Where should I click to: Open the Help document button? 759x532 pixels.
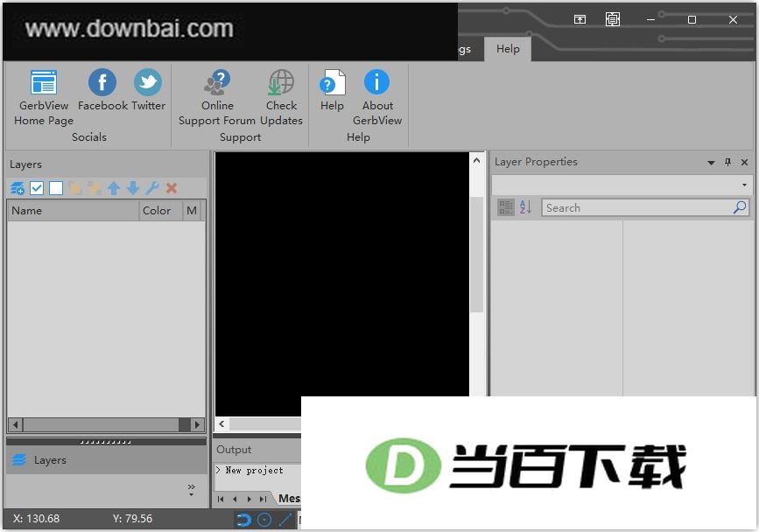(332, 91)
